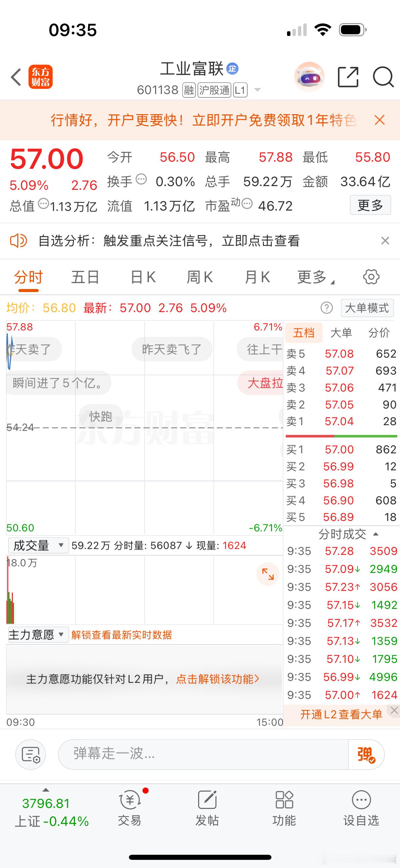The width and height of the screenshot is (400, 868).
Task: Switch to the 日K chart tab
Action: (x=143, y=277)
